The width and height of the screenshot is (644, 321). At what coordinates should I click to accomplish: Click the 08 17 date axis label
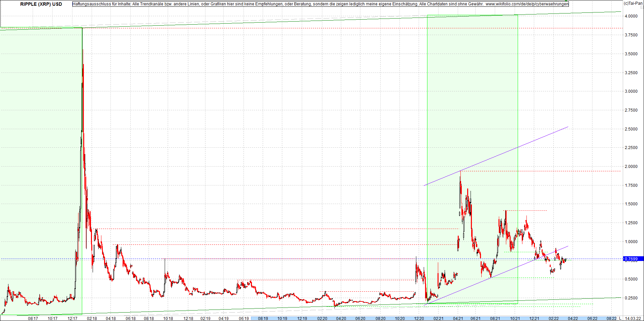[x=33, y=318]
